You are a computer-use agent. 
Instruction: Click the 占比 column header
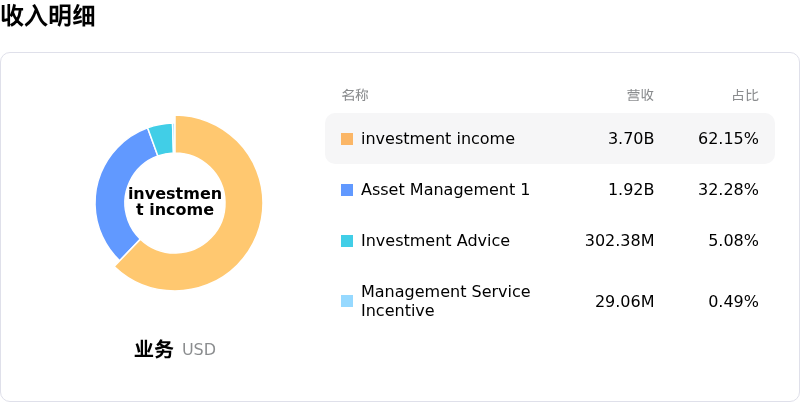coord(745,95)
